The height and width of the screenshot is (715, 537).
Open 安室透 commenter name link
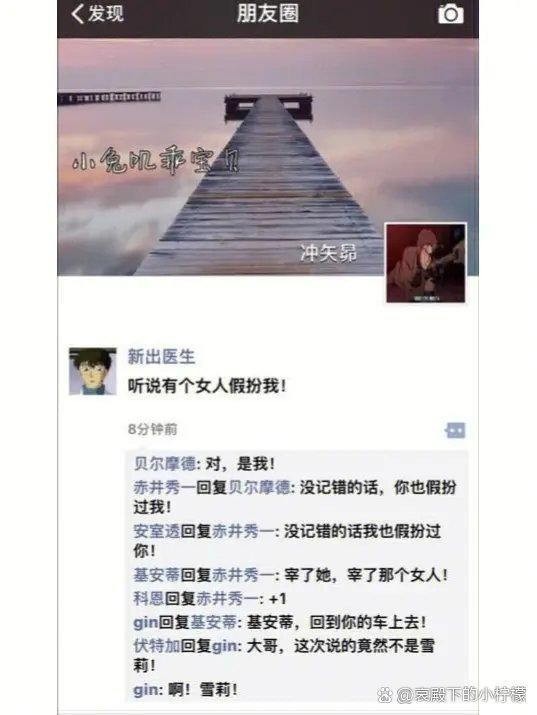point(156,531)
